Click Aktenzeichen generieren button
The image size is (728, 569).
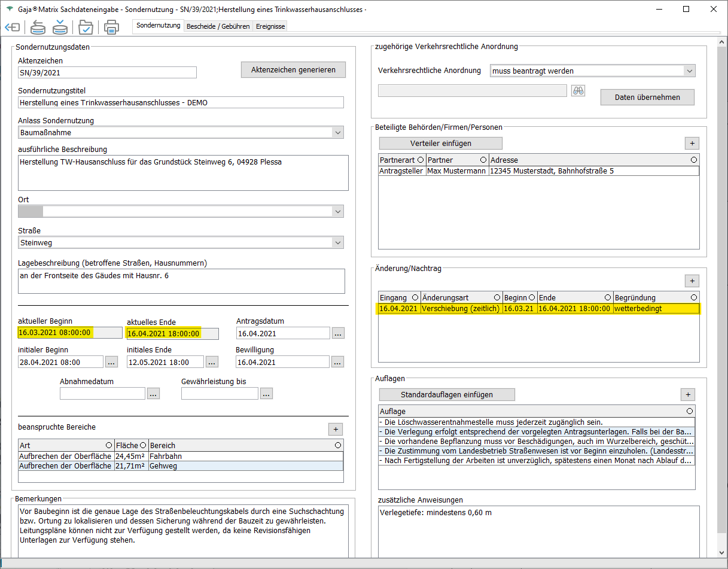point(293,70)
